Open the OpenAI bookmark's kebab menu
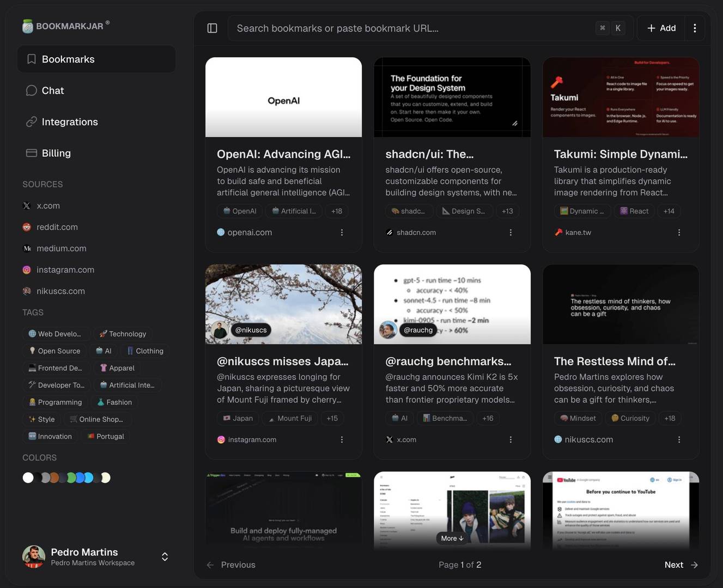The height and width of the screenshot is (588, 723). pos(342,232)
